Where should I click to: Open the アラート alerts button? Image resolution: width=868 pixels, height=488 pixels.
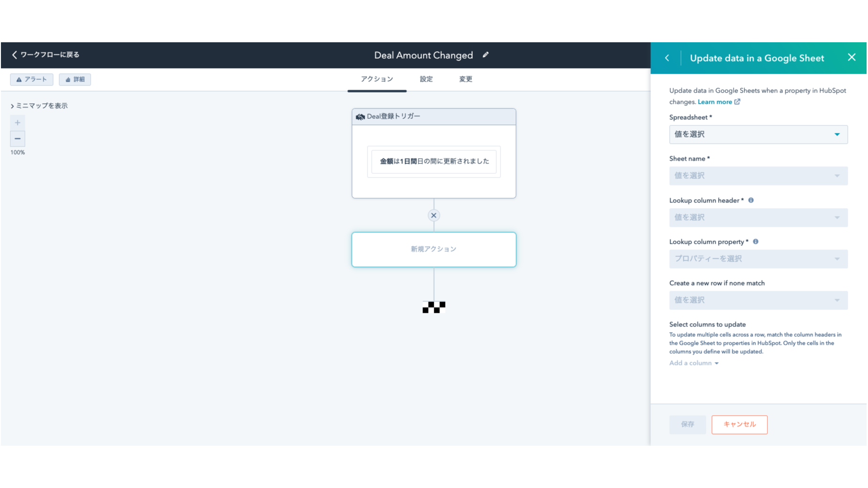pyautogui.click(x=31, y=79)
